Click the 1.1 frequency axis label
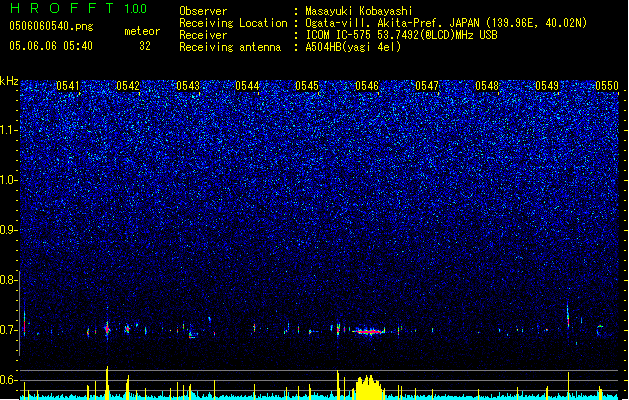The width and height of the screenshot is (629, 400). (x=8, y=130)
